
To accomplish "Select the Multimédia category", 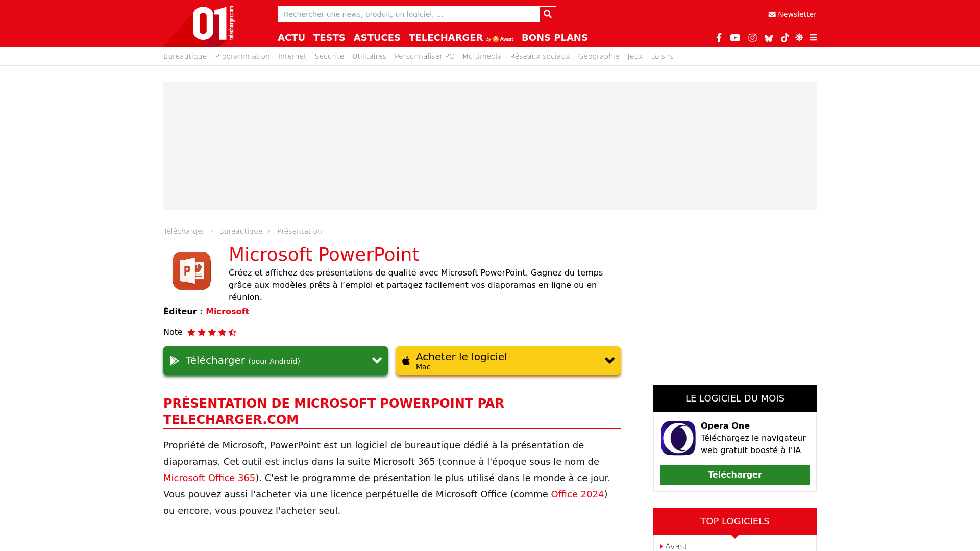I will pos(482,56).
